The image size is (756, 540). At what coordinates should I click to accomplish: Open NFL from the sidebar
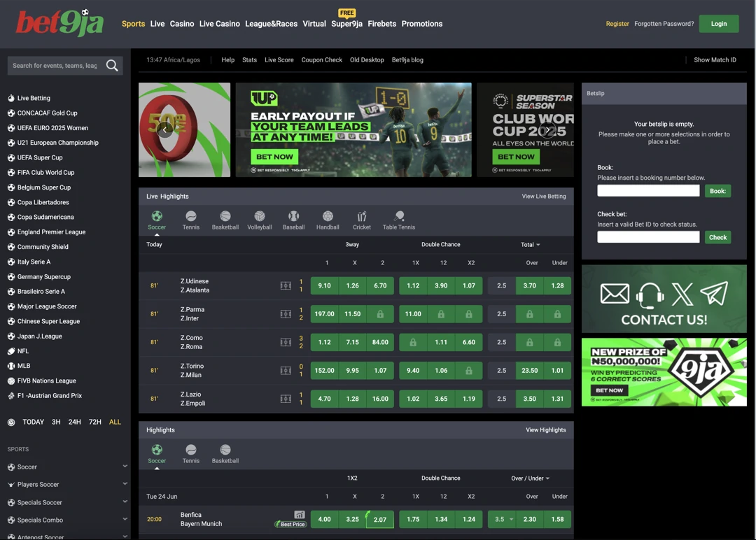pyautogui.click(x=22, y=351)
